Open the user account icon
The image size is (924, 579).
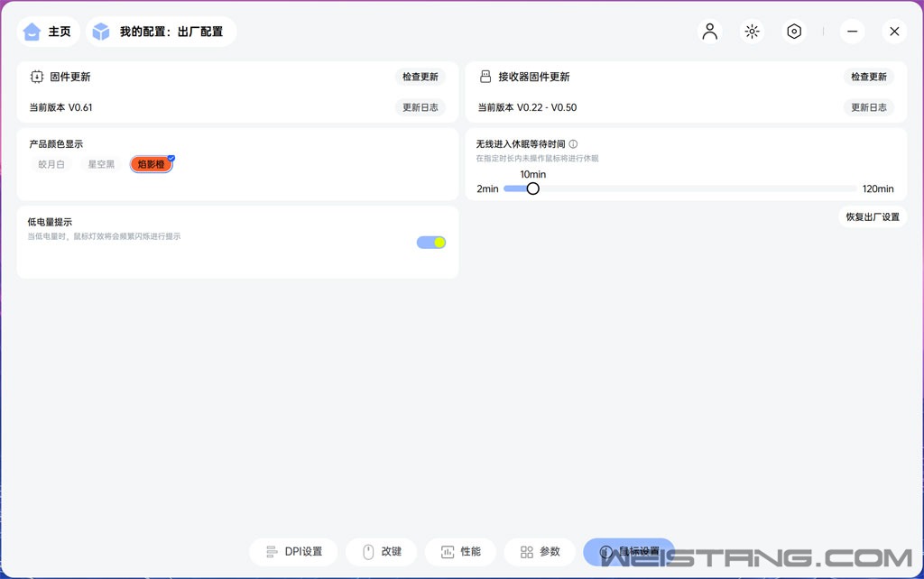(x=710, y=32)
